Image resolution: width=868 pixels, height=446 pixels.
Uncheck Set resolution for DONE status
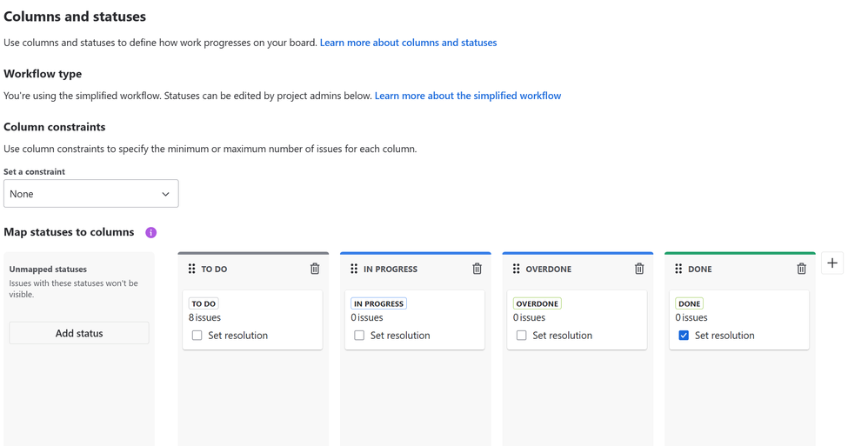coord(684,336)
